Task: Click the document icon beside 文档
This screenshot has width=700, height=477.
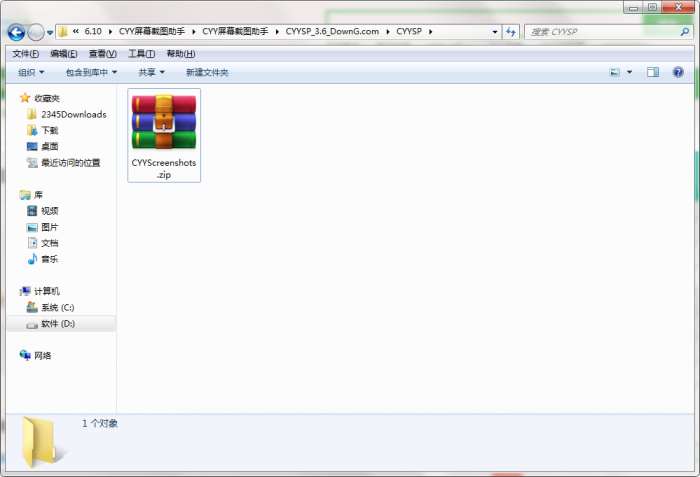Action: pos(32,243)
